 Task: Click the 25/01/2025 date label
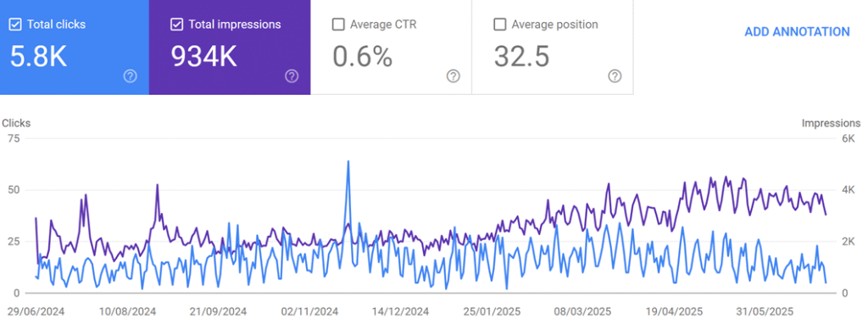click(492, 311)
